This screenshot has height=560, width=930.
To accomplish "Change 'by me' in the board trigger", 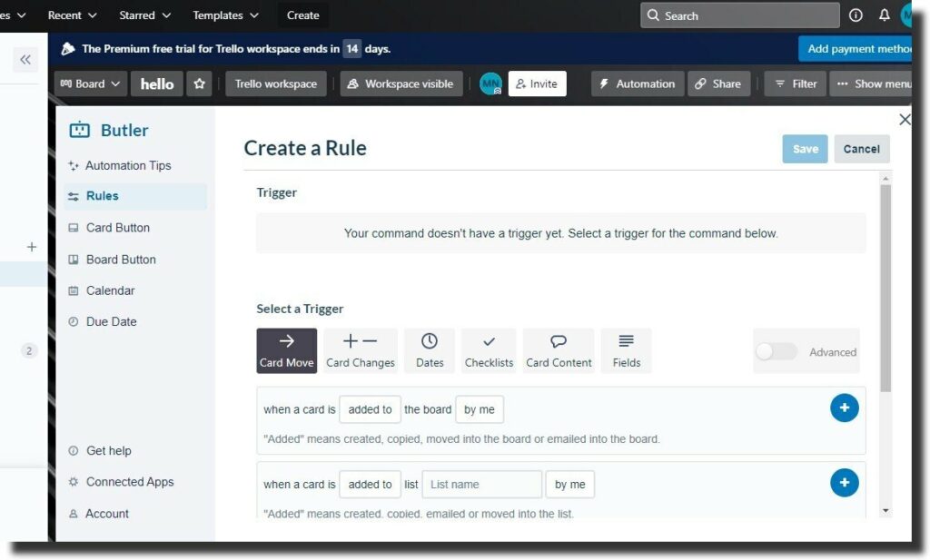I will tap(480, 409).
